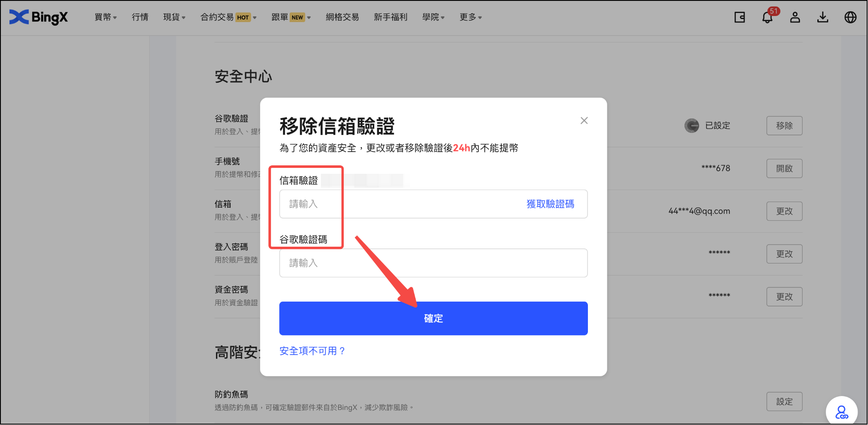Open the 行情 menu item

point(140,17)
